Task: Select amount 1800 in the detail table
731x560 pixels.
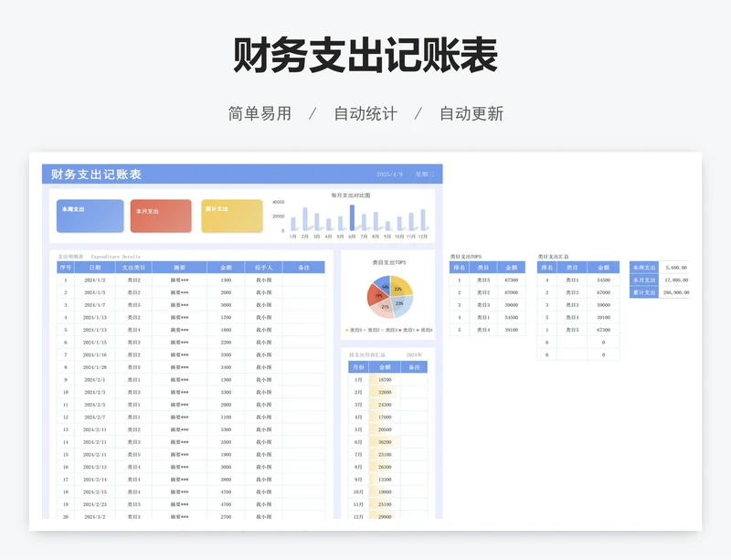Action: pos(226,330)
